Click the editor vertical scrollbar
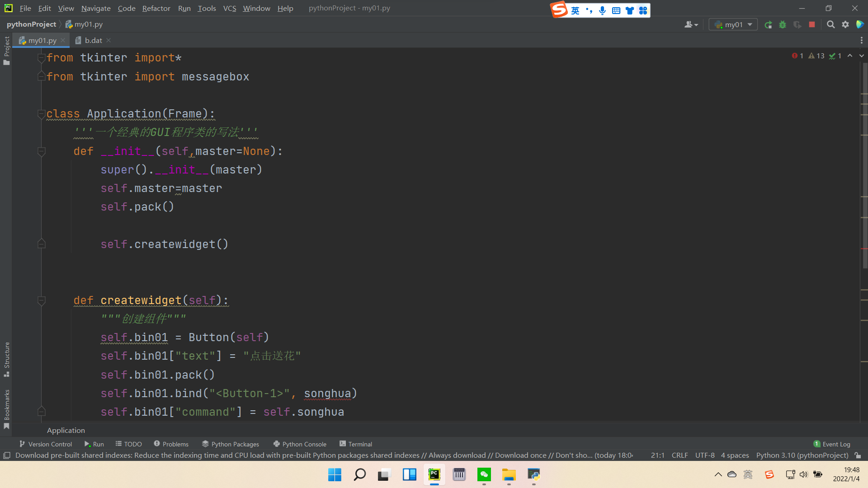This screenshot has width=868, height=488. click(x=864, y=165)
